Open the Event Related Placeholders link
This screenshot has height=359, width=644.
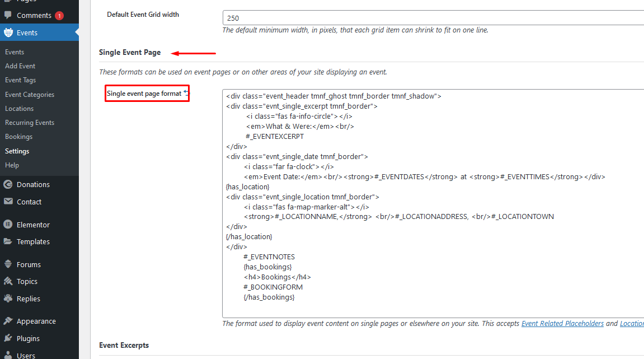point(562,324)
